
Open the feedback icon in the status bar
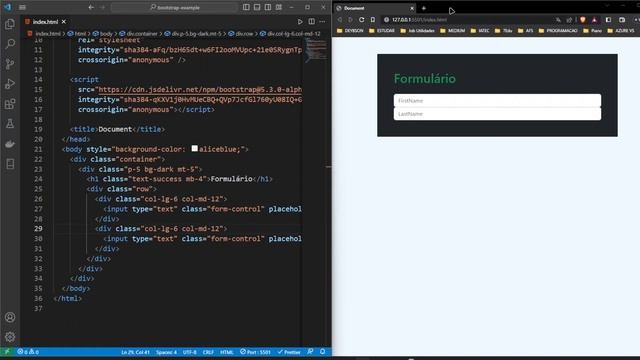point(311,352)
